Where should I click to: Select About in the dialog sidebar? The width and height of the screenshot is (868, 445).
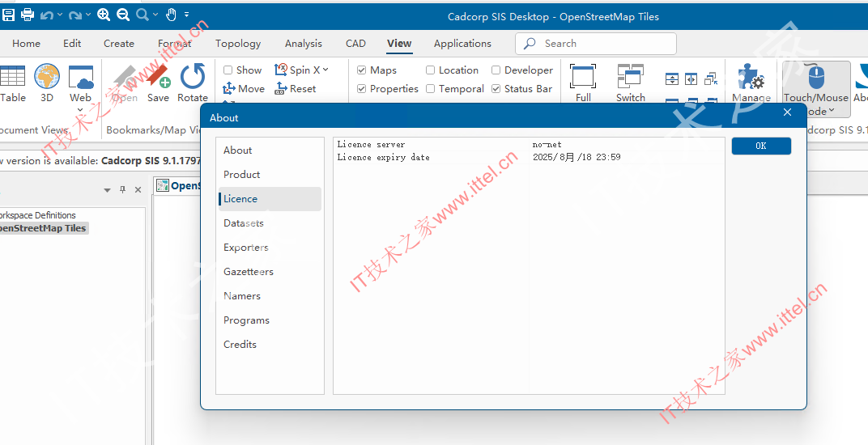pos(270,150)
